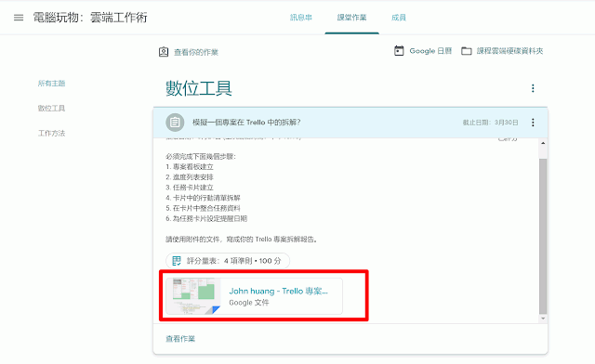Screen dimensions: 595x364
Task: Switch to the 課堂作業 tab
Action: tap(351, 18)
